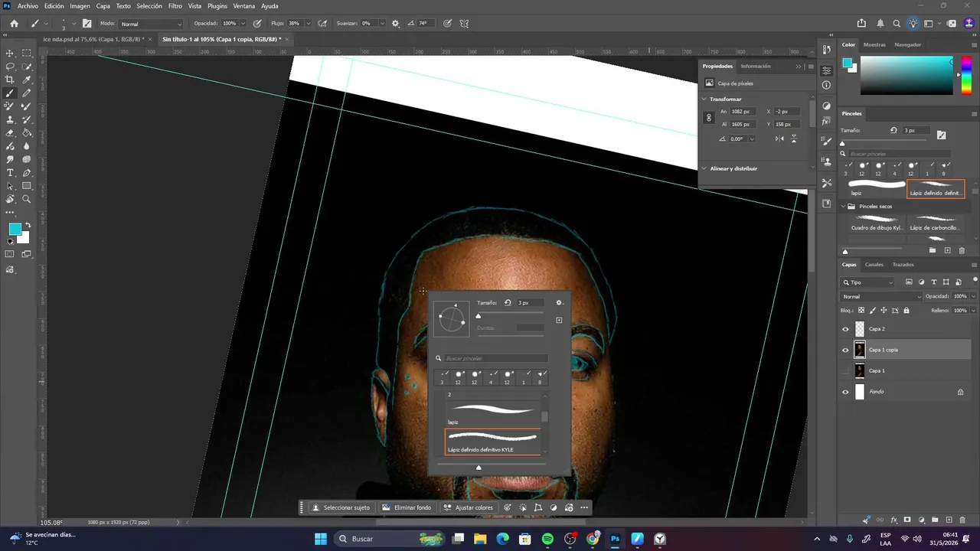
Task: Click the Eliminar fondo button
Action: 407,507
